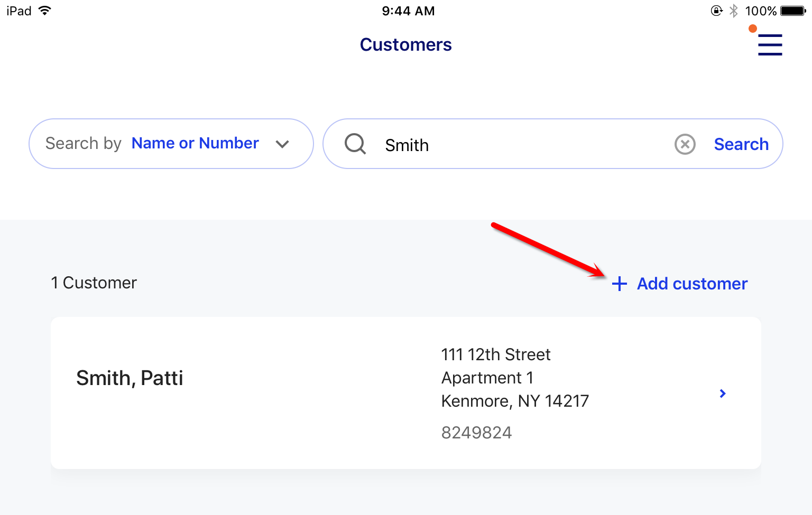Click the Search button
Image resolution: width=812 pixels, height=515 pixels.
coord(741,144)
